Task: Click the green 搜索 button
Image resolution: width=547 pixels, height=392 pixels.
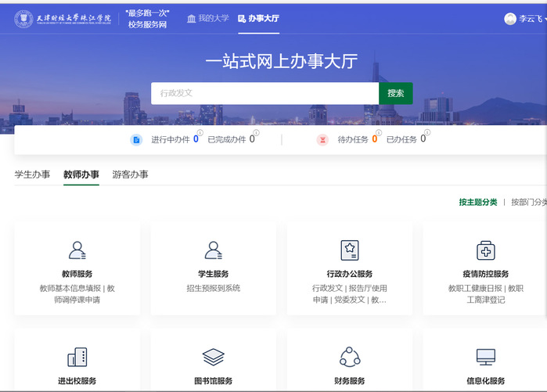Action: [395, 93]
